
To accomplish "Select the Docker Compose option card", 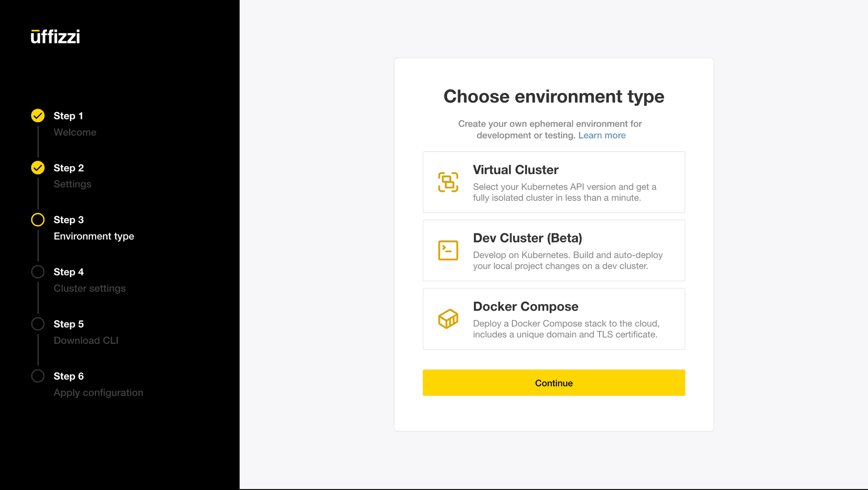I will [x=554, y=319].
